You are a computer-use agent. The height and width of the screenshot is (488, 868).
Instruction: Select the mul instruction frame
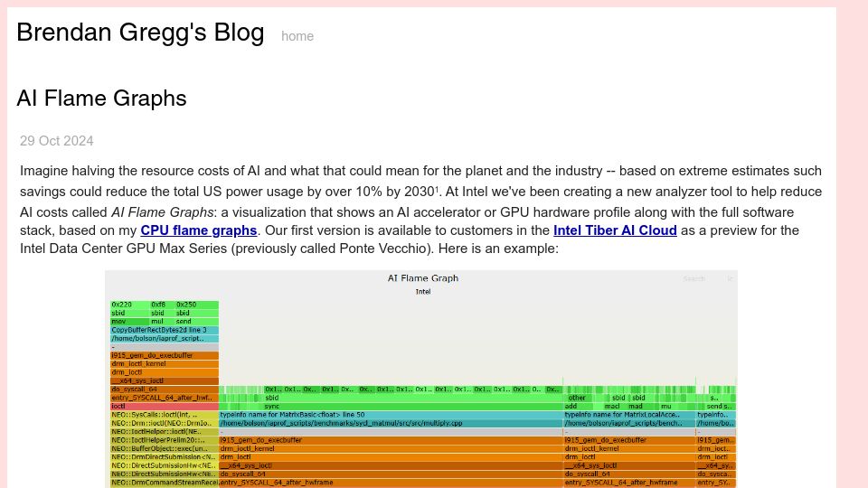click(x=162, y=322)
